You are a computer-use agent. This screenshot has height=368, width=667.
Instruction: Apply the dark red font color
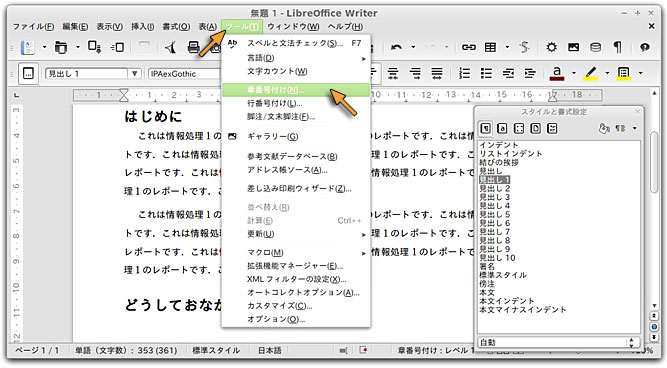[x=557, y=74]
